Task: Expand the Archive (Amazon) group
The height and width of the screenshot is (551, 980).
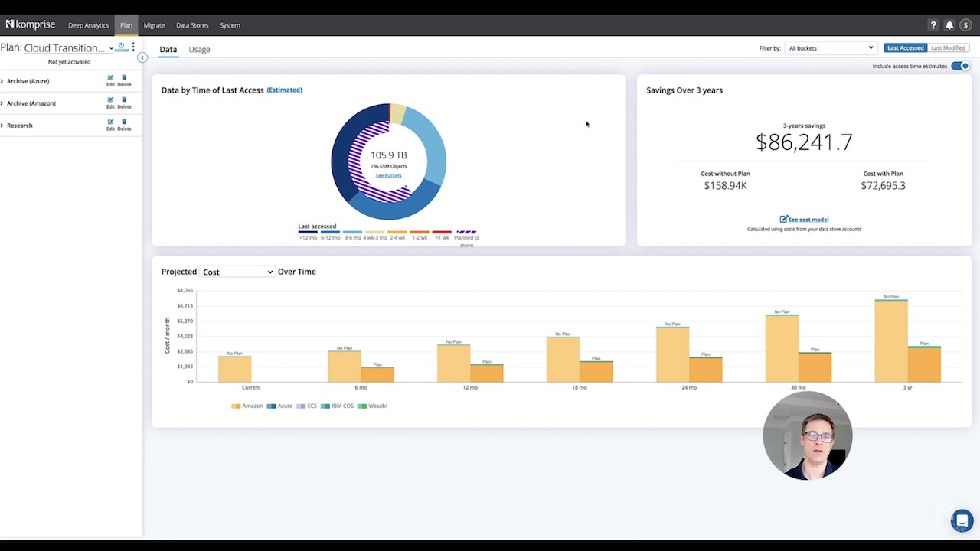Action: tap(2, 103)
